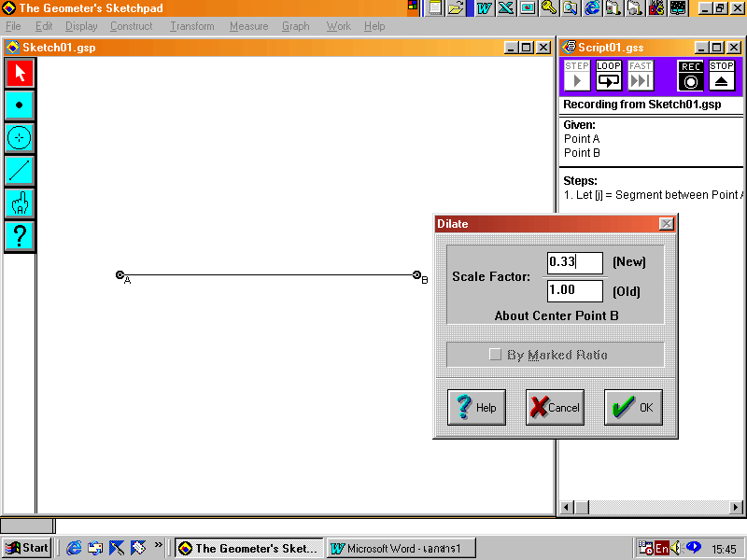Close the Dilate dialog
The height and width of the screenshot is (560, 747).
point(667,224)
